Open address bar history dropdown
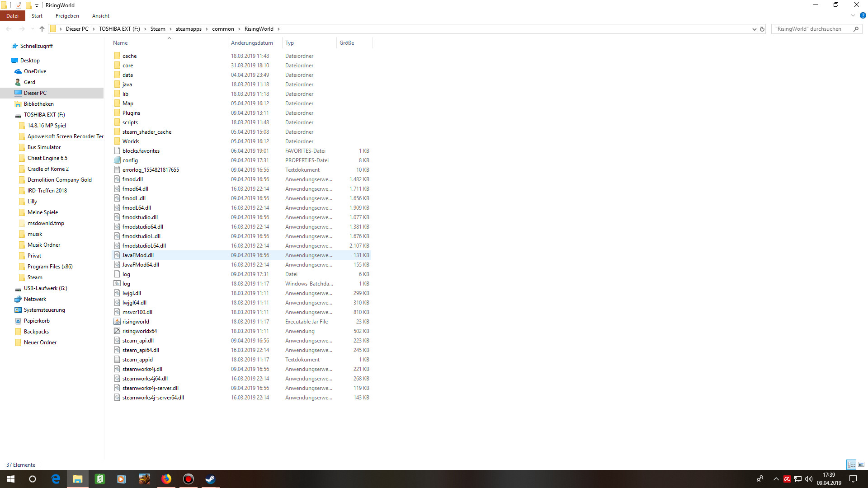The image size is (868, 488). coord(754,29)
